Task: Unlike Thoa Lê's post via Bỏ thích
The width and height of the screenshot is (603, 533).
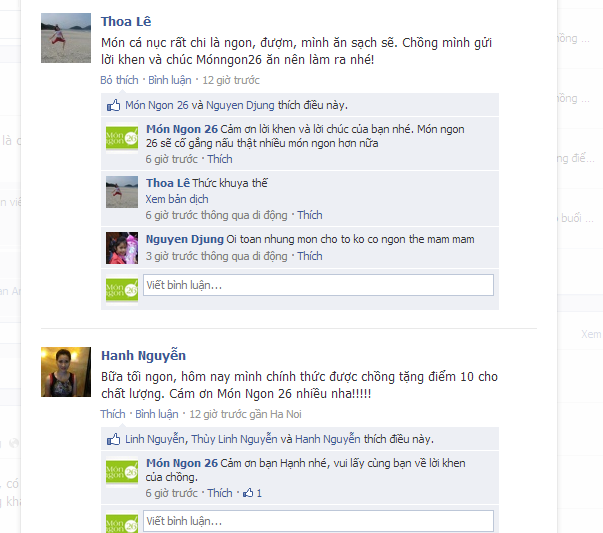Action: pos(119,80)
